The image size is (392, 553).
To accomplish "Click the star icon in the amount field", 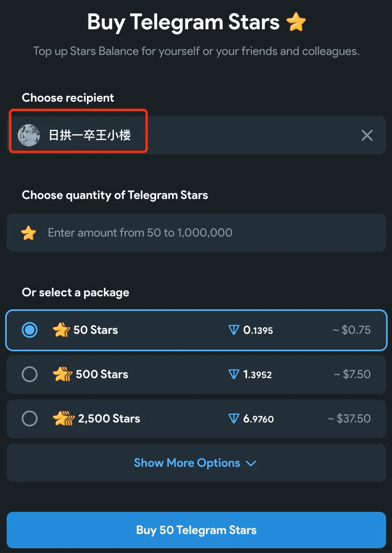I will 28,233.
